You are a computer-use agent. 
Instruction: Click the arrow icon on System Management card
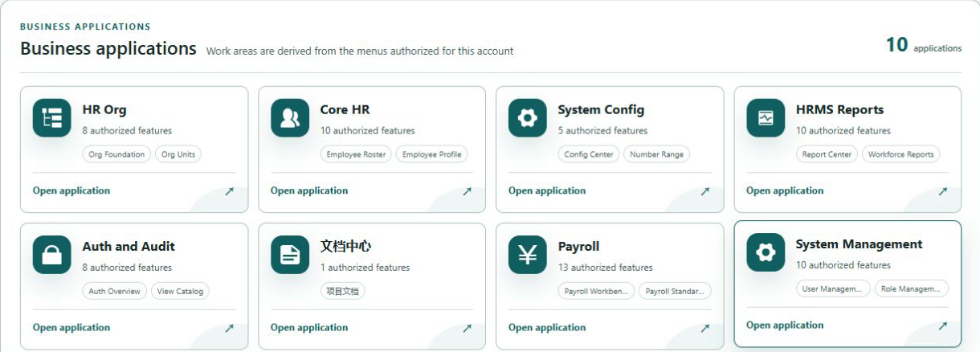tap(942, 325)
